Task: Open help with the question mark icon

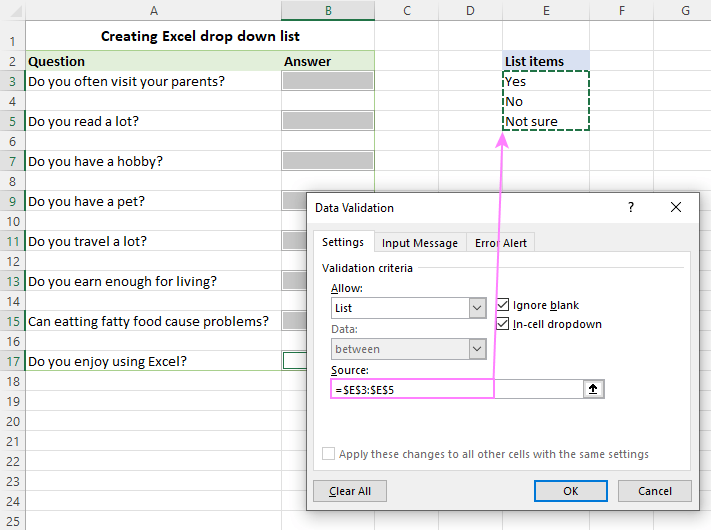Action: pos(631,208)
